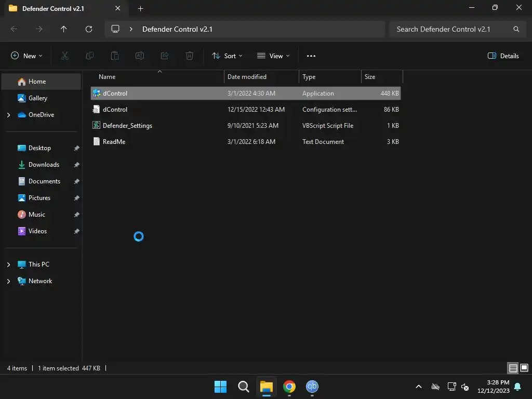The height and width of the screenshot is (399, 532).
Task: Open taskbar Search
Action: coord(243,387)
